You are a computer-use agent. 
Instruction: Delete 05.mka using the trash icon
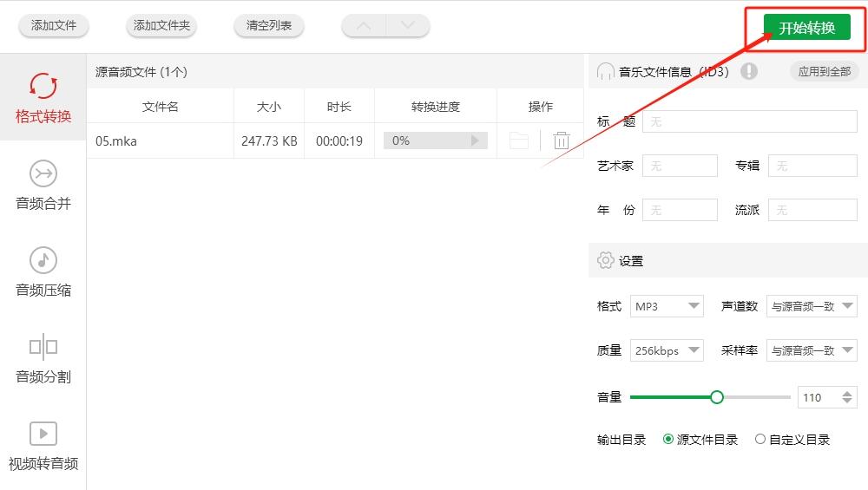[562, 140]
